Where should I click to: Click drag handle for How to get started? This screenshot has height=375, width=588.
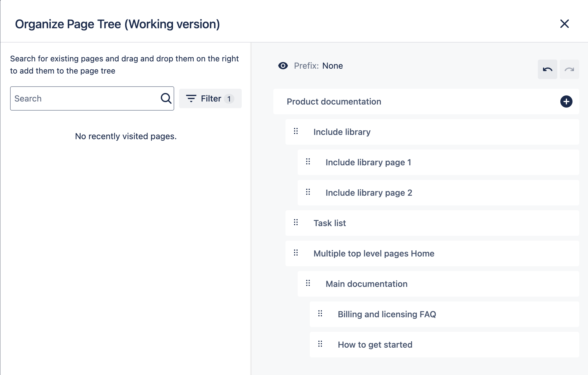click(320, 344)
